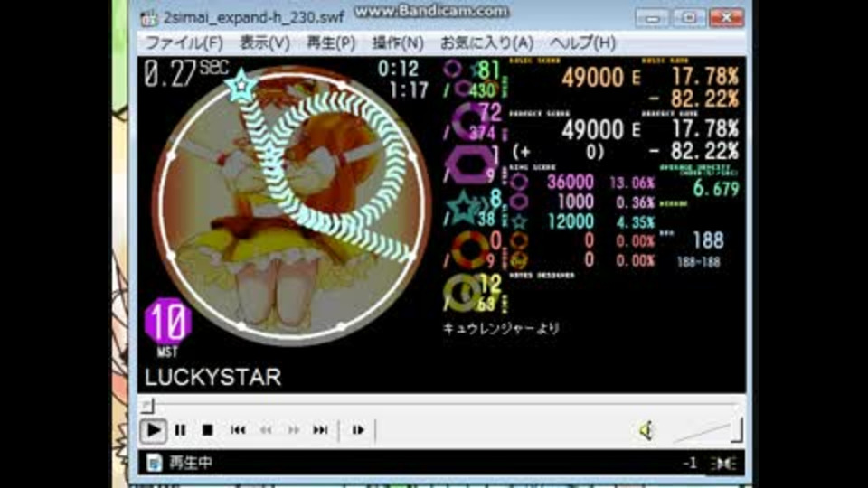This screenshot has height=488, width=868.
Task: Click the キュウレンジャーより text
Action: coord(502,329)
